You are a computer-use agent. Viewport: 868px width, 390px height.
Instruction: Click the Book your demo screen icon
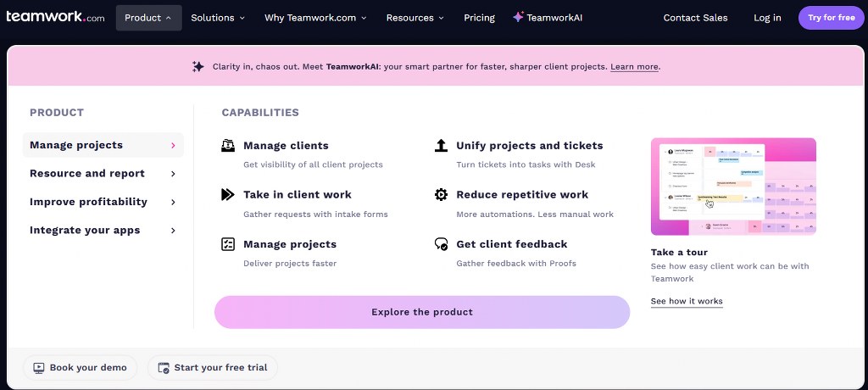coord(39,367)
